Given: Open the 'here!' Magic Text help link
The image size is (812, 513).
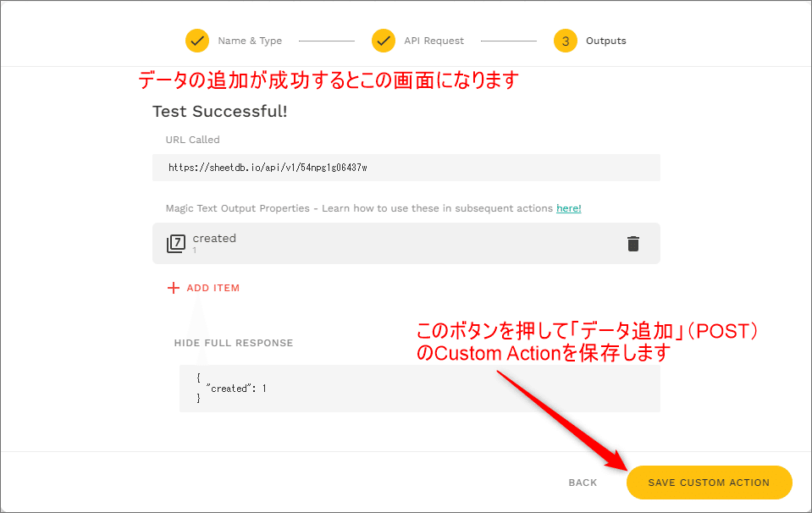Looking at the screenshot, I should click(569, 208).
